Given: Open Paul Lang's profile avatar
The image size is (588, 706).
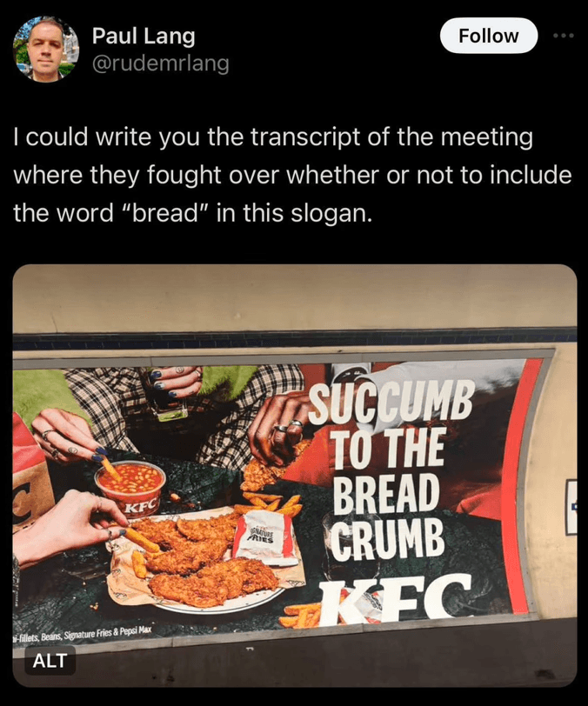Looking at the screenshot, I should (x=46, y=50).
